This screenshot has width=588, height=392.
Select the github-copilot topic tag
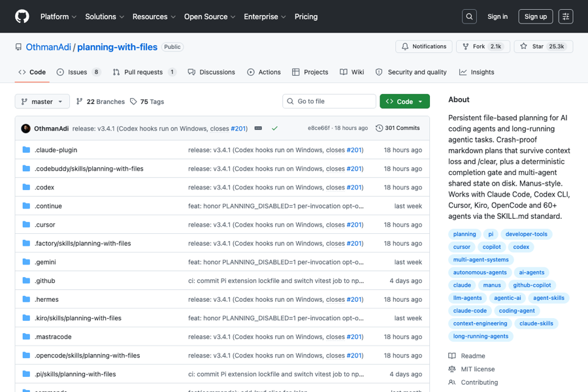pyautogui.click(x=532, y=285)
